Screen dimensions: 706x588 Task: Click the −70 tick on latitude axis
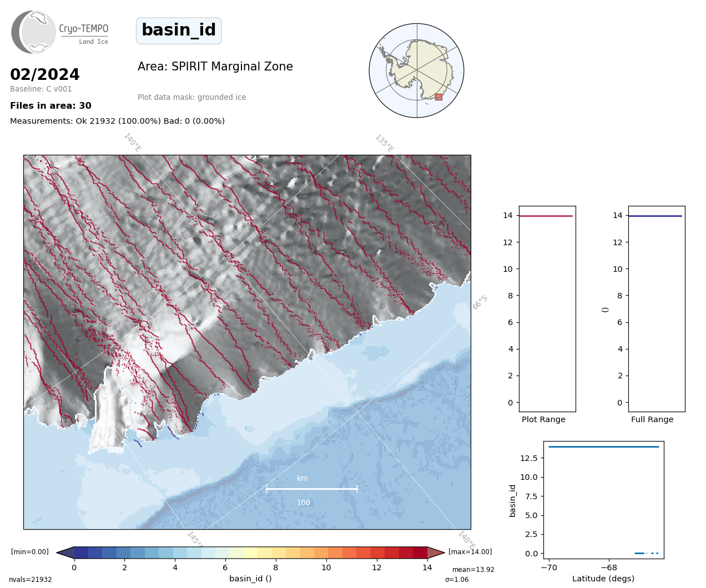pos(549,567)
